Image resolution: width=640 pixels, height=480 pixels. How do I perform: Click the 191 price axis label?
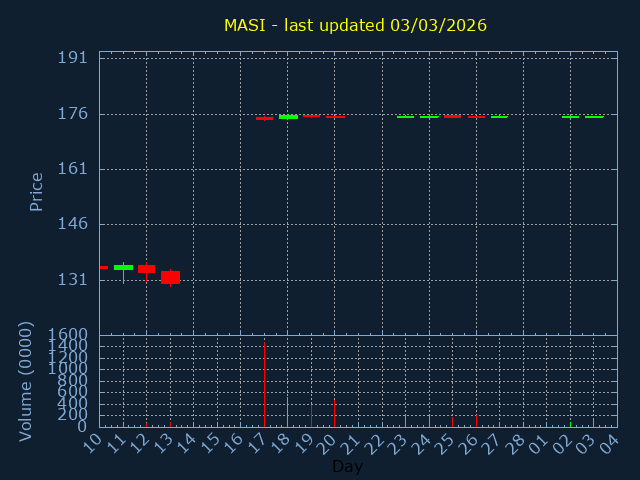pyautogui.click(x=74, y=58)
